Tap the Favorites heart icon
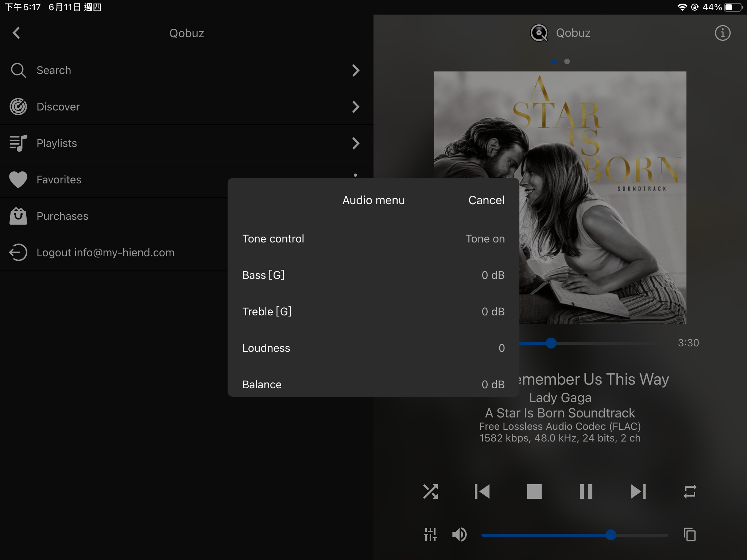This screenshot has width=747, height=560. (18, 179)
